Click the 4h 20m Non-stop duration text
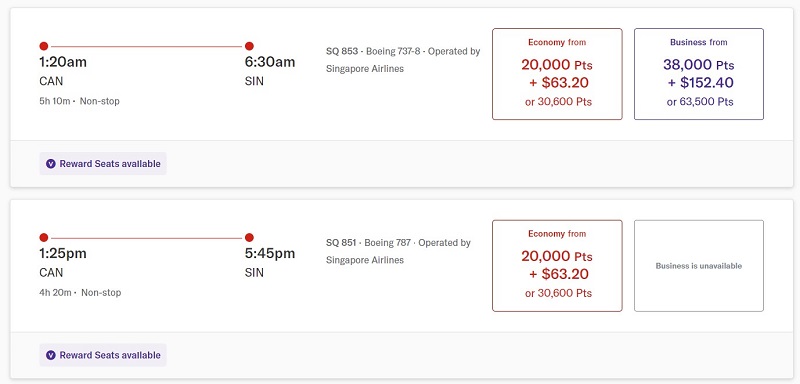Screen dimensions: 800x384 point(80,293)
